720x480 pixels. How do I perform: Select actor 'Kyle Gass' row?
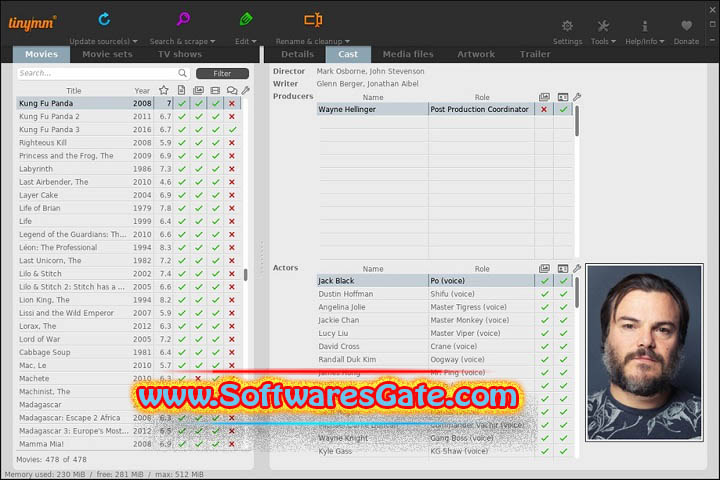(x=444, y=451)
